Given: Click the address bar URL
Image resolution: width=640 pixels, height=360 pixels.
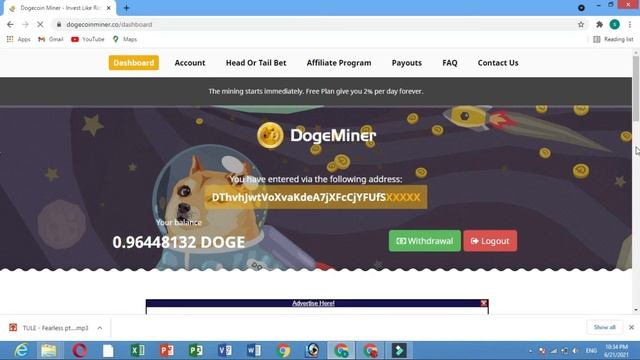Looking at the screenshot, I should pos(109,24).
